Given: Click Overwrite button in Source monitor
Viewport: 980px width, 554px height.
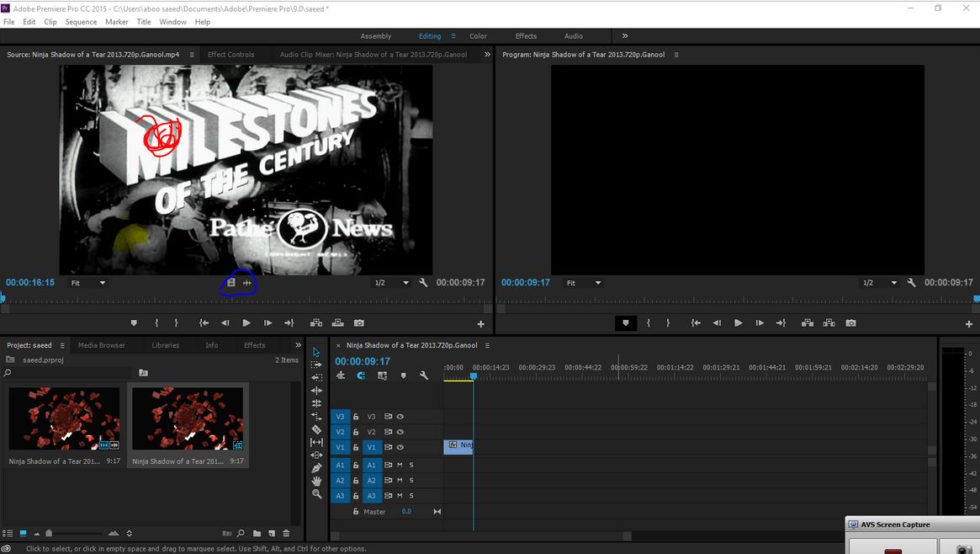Looking at the screenshot, I should (337, 323).
